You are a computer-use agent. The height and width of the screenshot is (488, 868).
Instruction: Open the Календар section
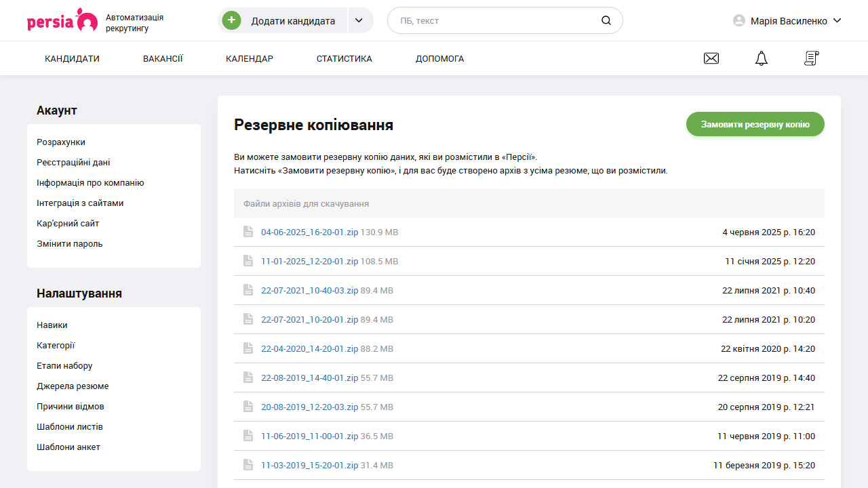250,59
